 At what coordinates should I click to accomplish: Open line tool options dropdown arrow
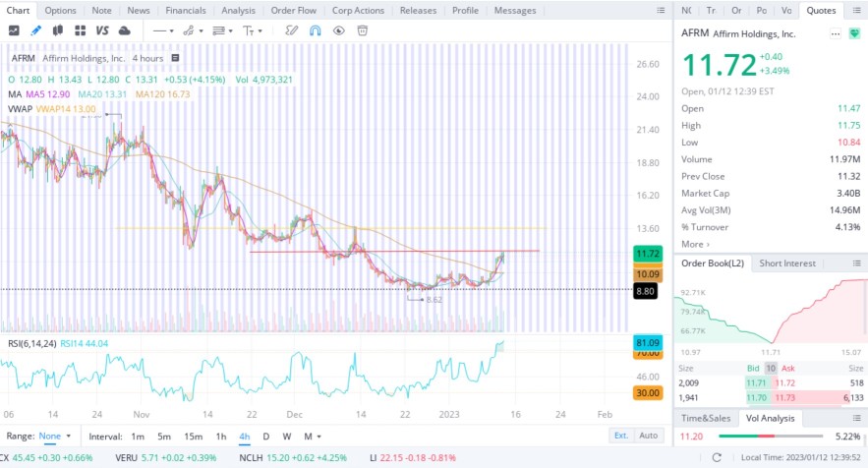pos(172,31)
